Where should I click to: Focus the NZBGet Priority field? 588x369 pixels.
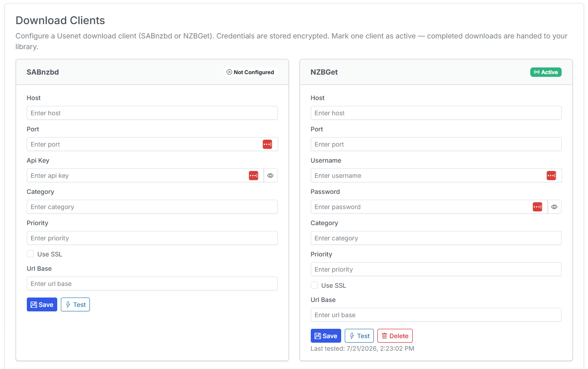(x=436, y=269)
